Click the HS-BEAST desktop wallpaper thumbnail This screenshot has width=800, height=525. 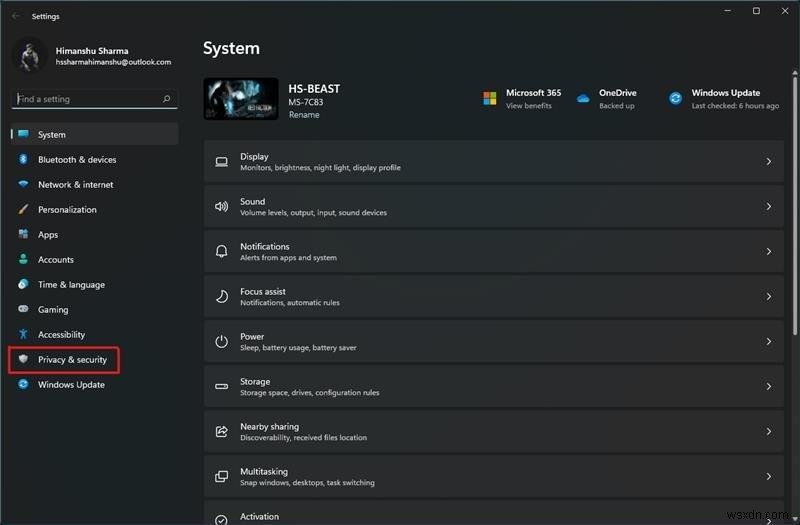coord(241,100)
